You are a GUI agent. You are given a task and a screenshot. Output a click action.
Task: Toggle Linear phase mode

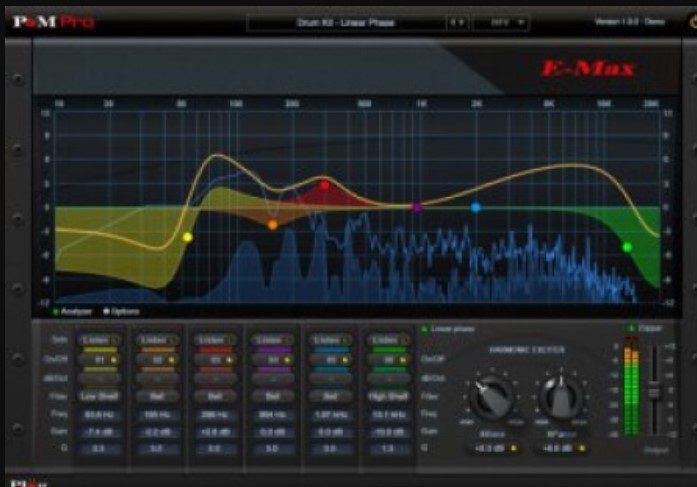click(x=448, y=329)
